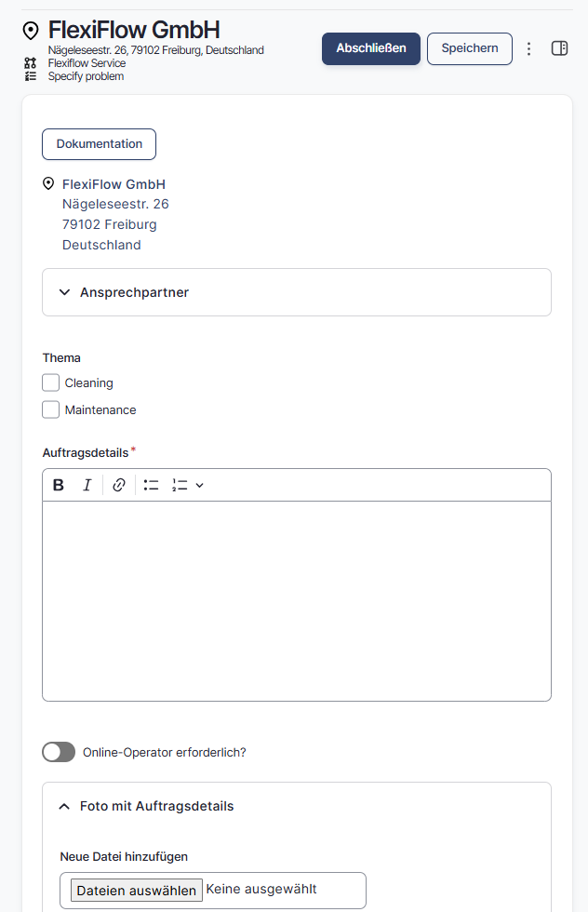Viewport: 588px width, 912px height.
Task: Open the three-dot more options menu
Action: (x=528, y=48)
